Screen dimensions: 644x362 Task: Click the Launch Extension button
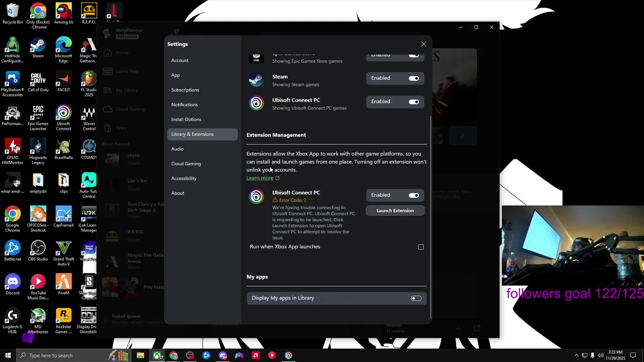tap(395, 211)
